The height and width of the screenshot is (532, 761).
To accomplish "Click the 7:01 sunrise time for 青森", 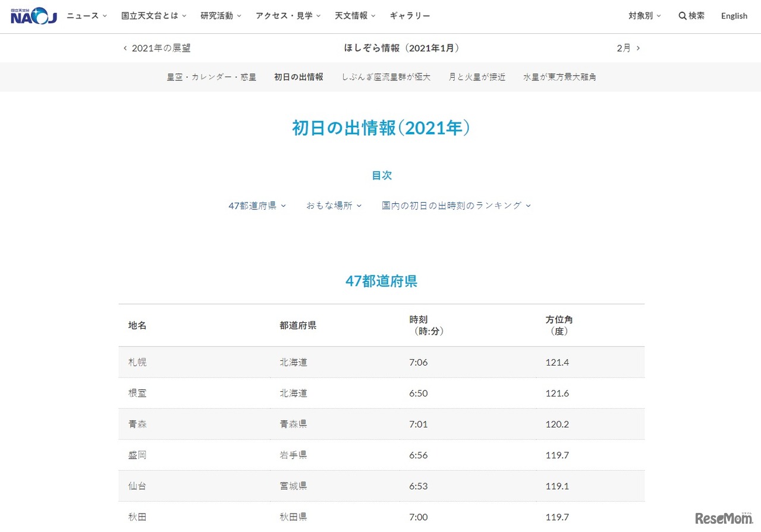I will click(x=419, y=424).
